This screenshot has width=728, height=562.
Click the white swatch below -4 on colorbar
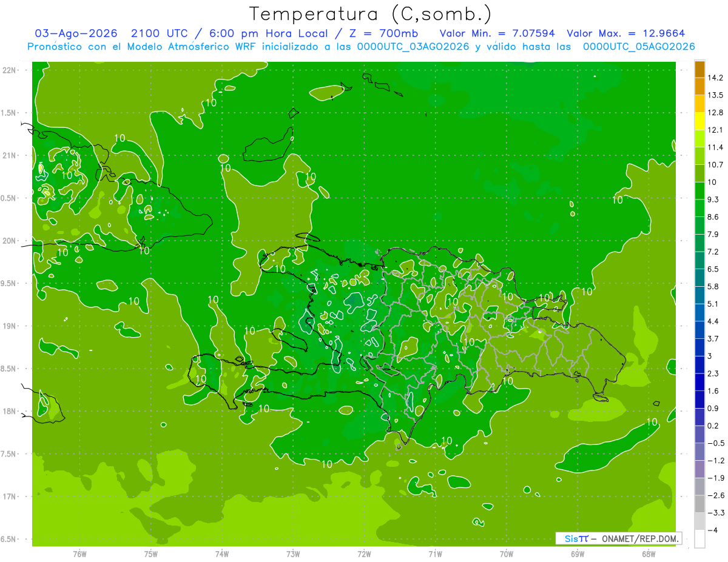(x=699, y=538)
